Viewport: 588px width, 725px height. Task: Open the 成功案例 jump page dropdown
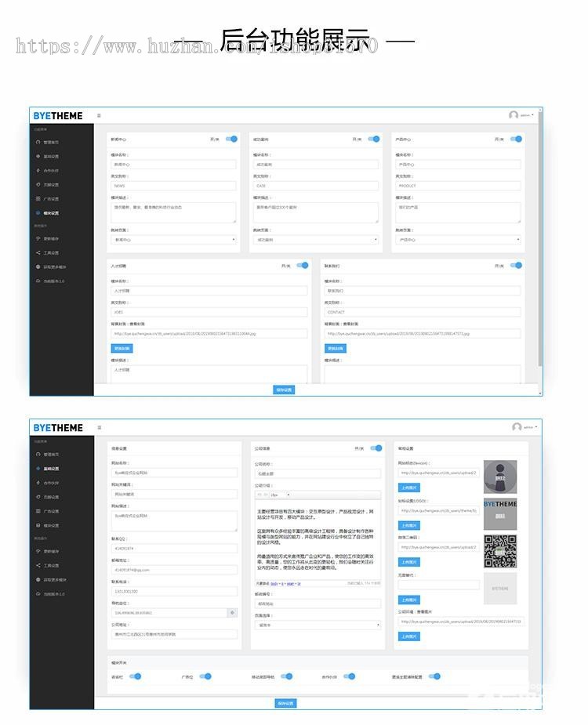[316, 240]
